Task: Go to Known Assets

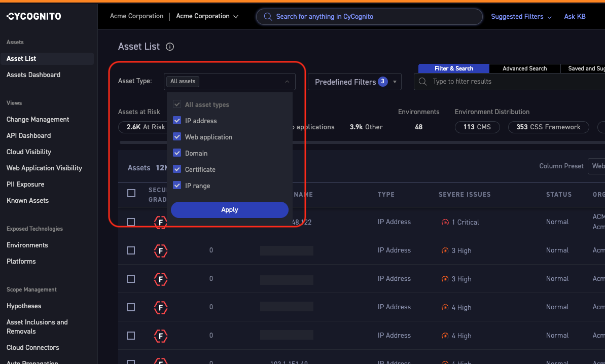Action: coord(28,201)
